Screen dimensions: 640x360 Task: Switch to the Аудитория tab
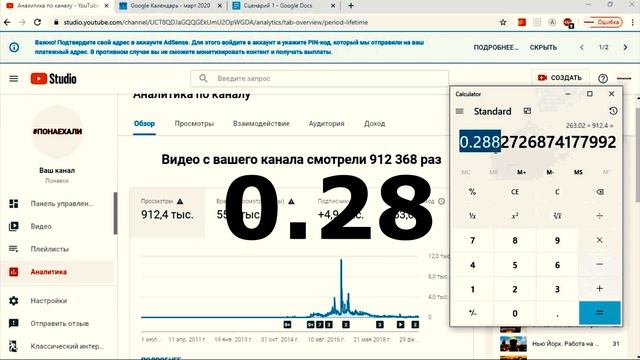(327, 123)
